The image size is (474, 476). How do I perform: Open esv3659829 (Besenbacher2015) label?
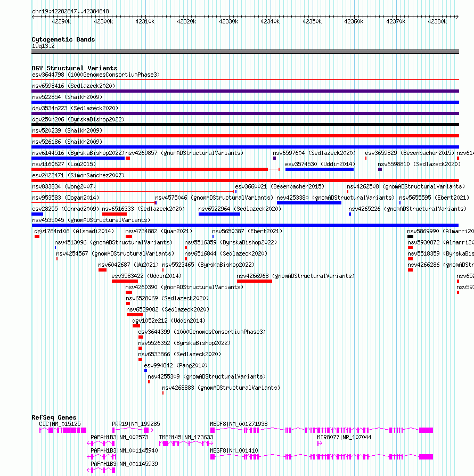coord(410,153)
